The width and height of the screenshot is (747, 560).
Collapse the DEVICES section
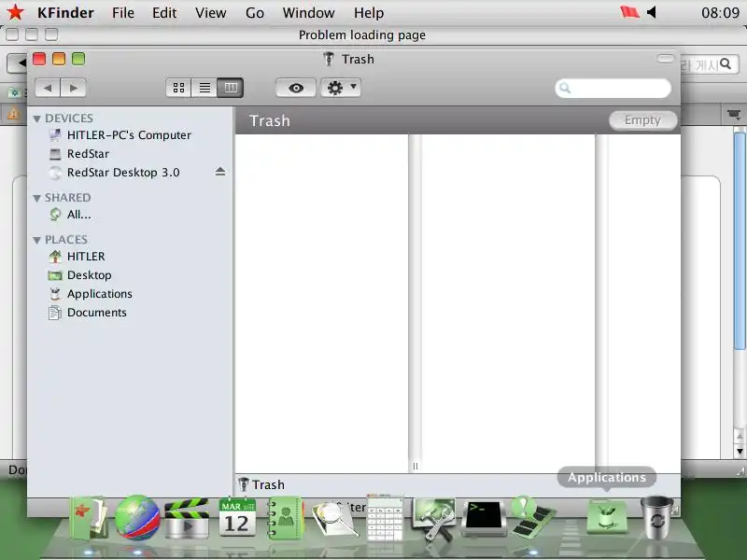(x=36, y=119)
